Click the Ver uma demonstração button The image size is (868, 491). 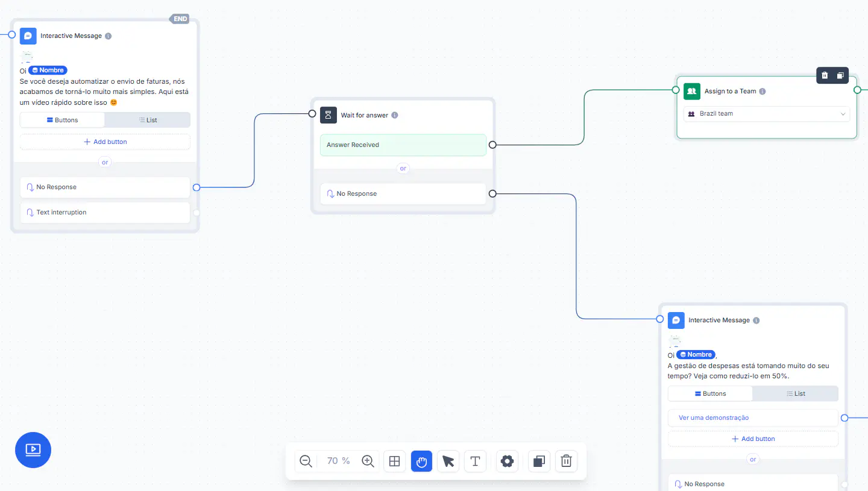pos(753,418)
